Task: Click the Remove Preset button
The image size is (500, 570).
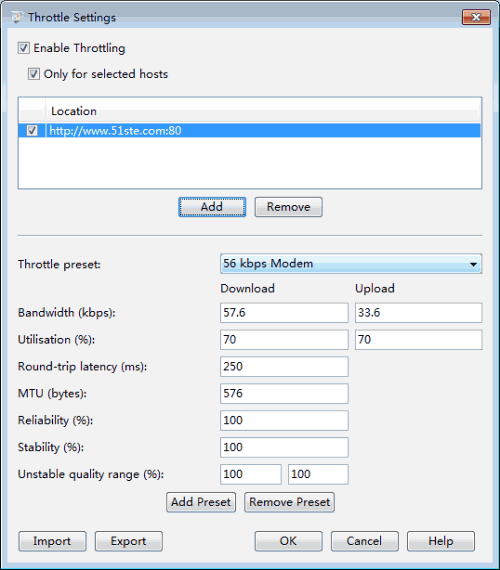Action: (x=289, y=502)
